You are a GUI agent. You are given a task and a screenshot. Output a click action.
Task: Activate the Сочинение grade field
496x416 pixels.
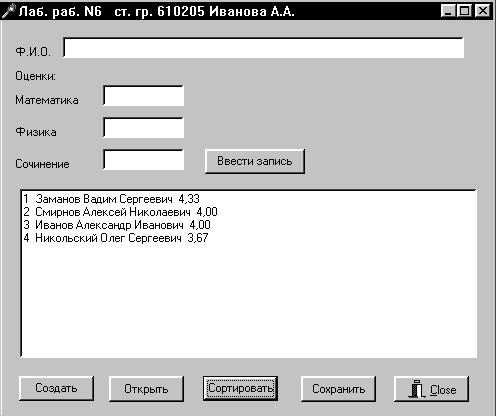point(144,160)
